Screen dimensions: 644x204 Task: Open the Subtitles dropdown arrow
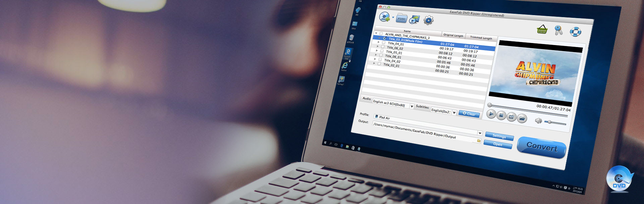click(454, 113)
